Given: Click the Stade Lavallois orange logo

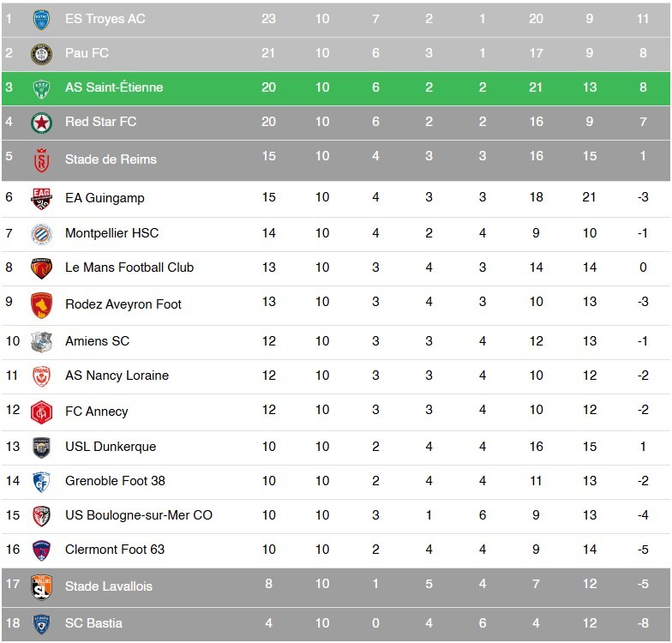Looking at the screenshot, I should (41, 586).
